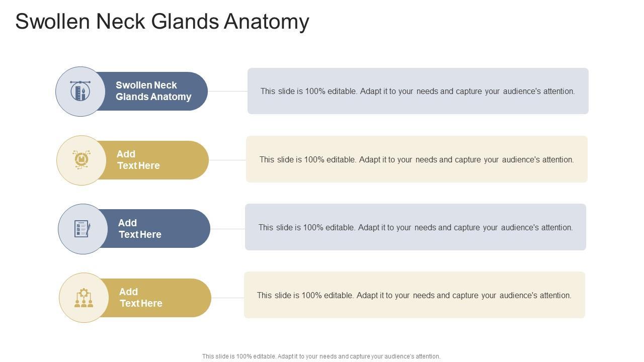The width and height of the screenshot is (644, 362).
Task: Select Add Text Here beside the checklist icon
Action: (x=140, y=229)
